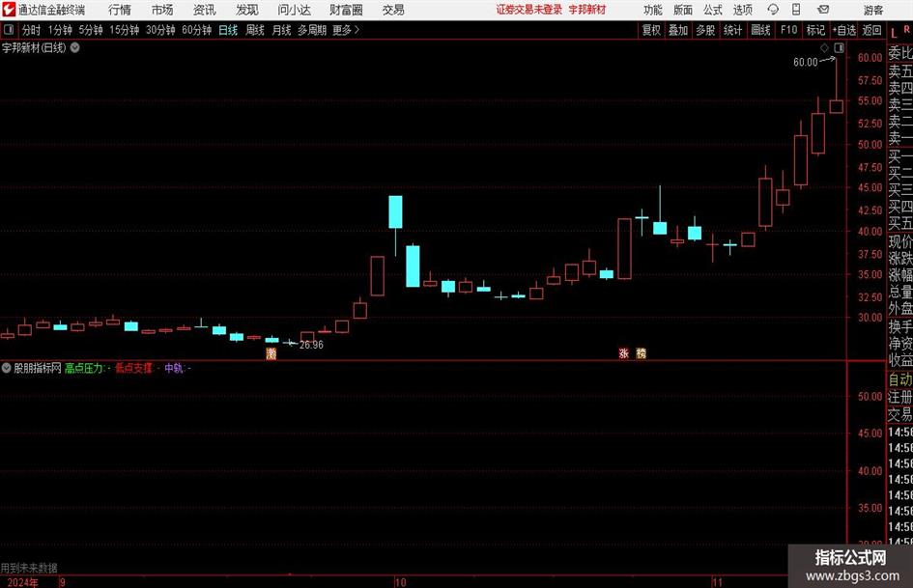Click the 用到未来数据 status text

pyautogui.click(x=29, y=568)
